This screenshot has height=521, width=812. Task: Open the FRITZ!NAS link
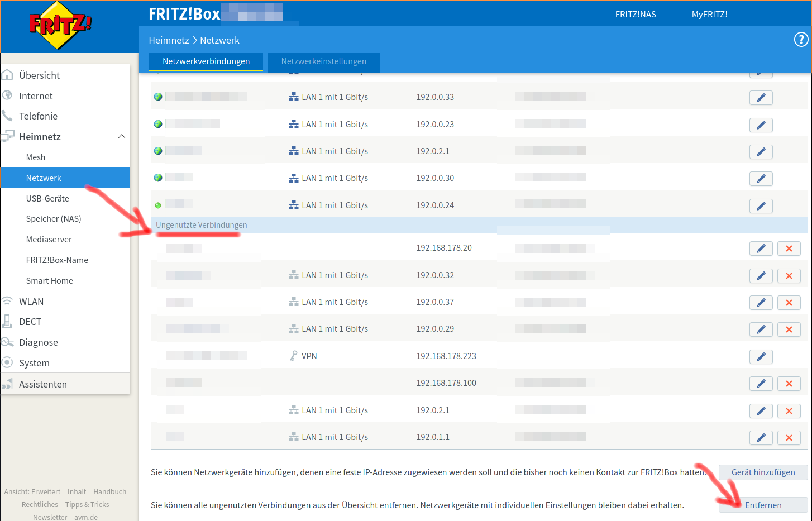click(636, 15)
